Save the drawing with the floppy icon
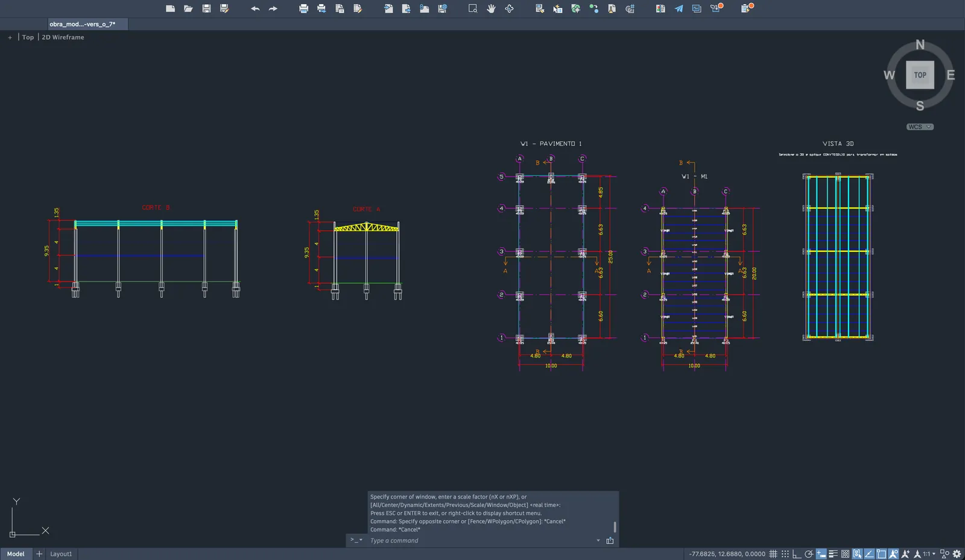 pyautogui.click(x=206, y=8)
